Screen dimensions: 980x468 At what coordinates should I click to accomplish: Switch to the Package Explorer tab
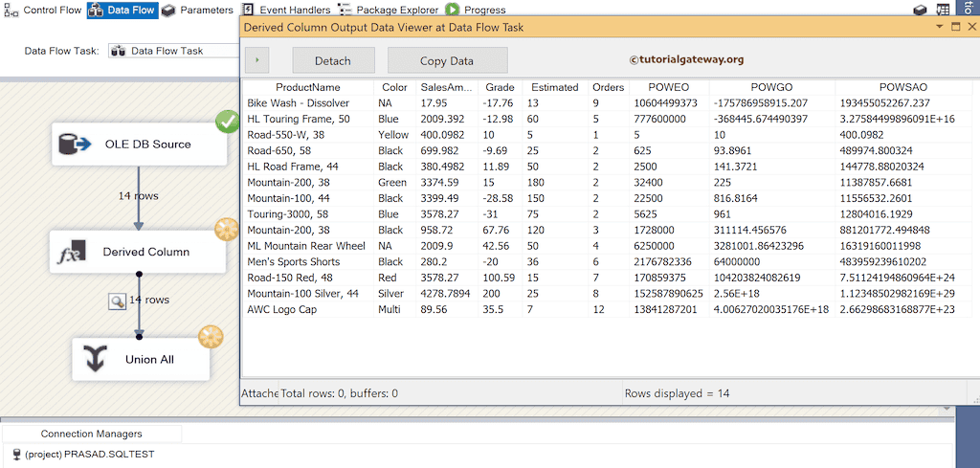[x=389, y=10]
